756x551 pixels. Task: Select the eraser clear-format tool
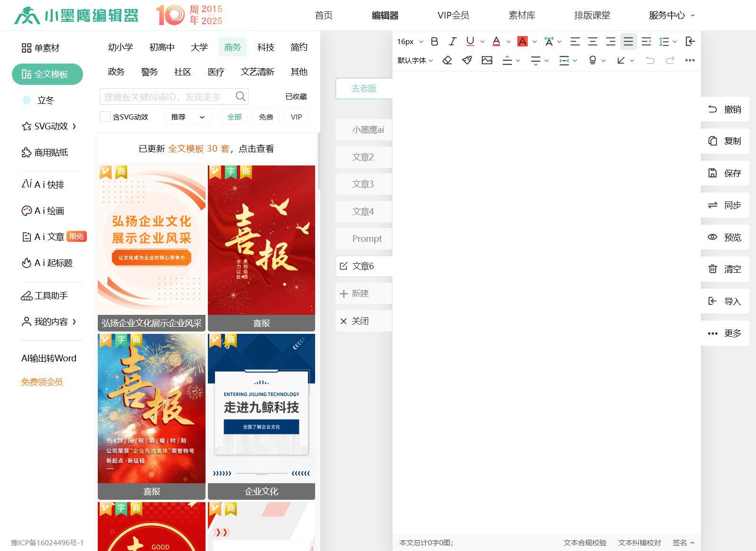[x=447, y=60]
